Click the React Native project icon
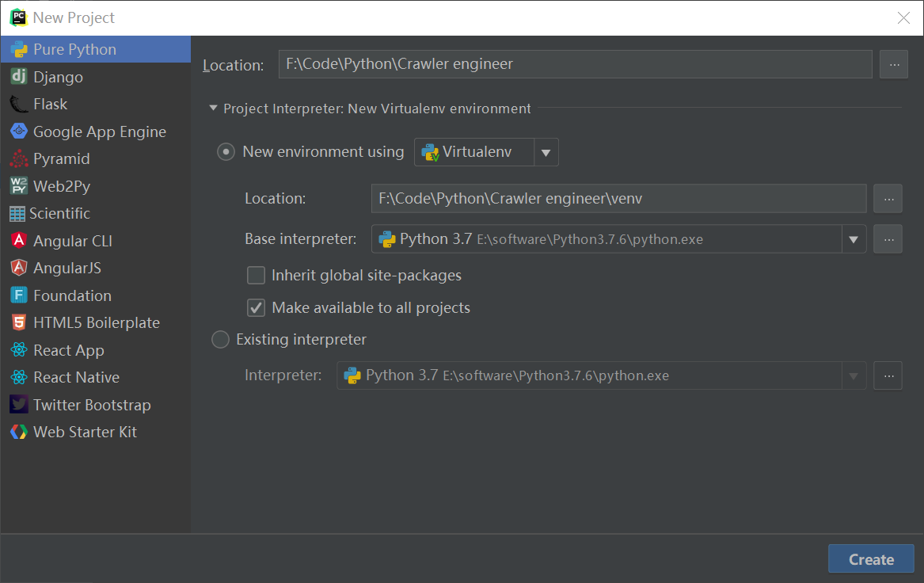924x583 pixels. pyautogui.click(x=19, y=377)
